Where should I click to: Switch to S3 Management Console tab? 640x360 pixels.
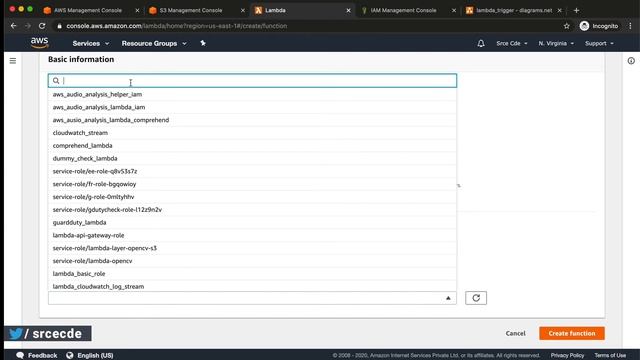click(x=191, y=10)
